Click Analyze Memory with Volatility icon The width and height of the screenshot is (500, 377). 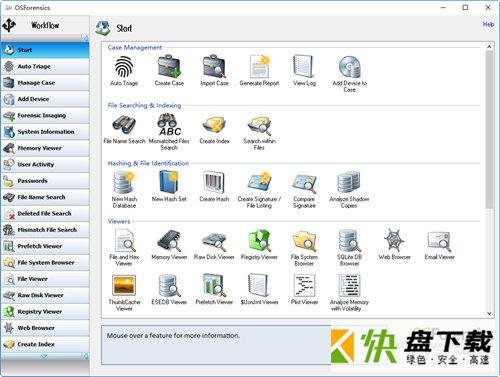[x=349, y=285]
